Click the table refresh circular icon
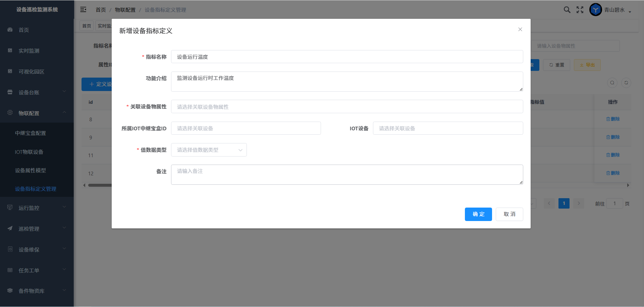644x307 pixels. [626, 83]
